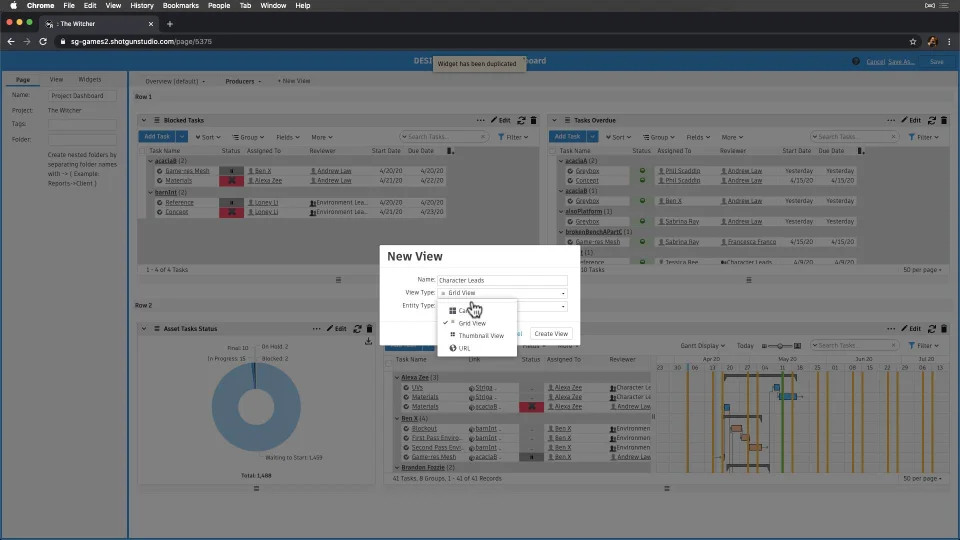Open the View Type combo box
This screenshot has height=540, width=960.
pos(502,293)
